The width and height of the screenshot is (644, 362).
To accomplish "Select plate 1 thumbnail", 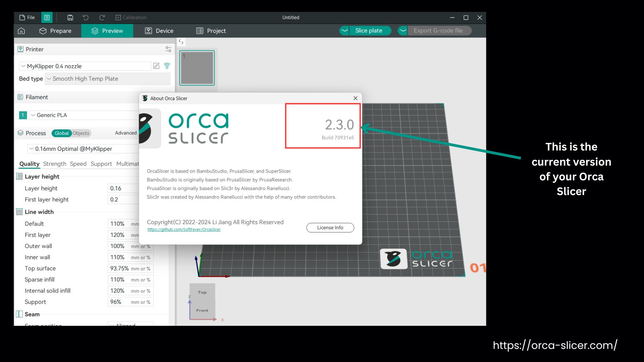I will [x=197, y=68].
